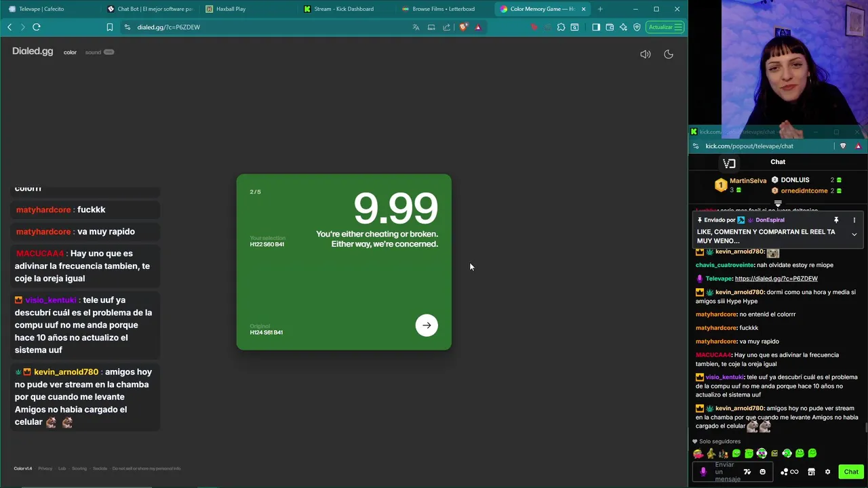
Task: Select the sound mode in Dialed.gg header
Action: (x=93, y=52)
